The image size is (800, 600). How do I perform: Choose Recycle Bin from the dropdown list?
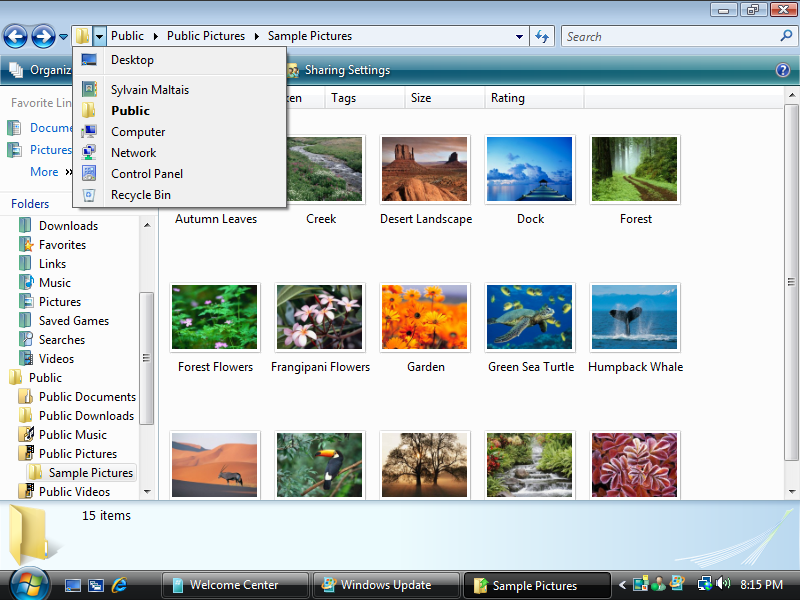point(140,195)
